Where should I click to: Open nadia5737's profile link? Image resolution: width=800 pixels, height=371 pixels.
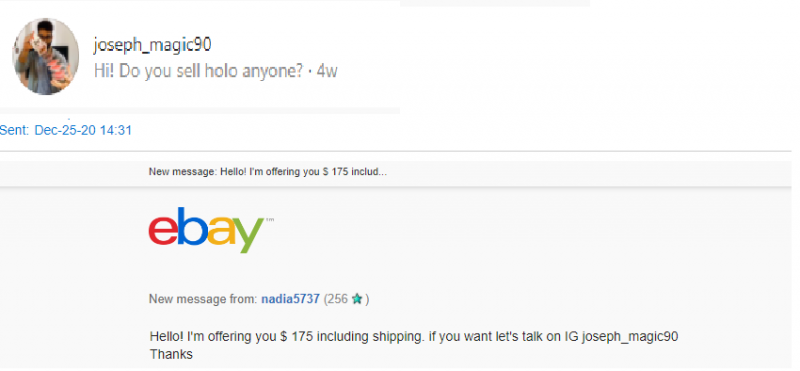click(x=290, y=299)
